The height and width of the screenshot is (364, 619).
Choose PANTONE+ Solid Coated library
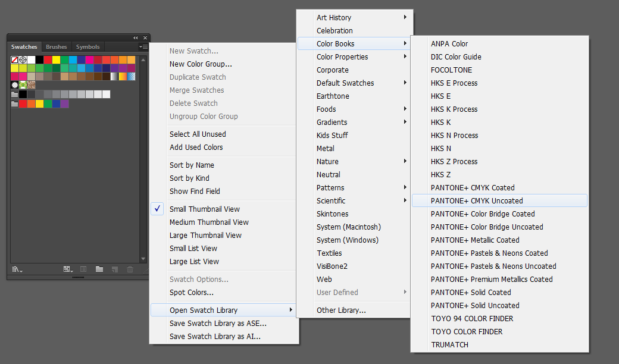click(471, 293)
